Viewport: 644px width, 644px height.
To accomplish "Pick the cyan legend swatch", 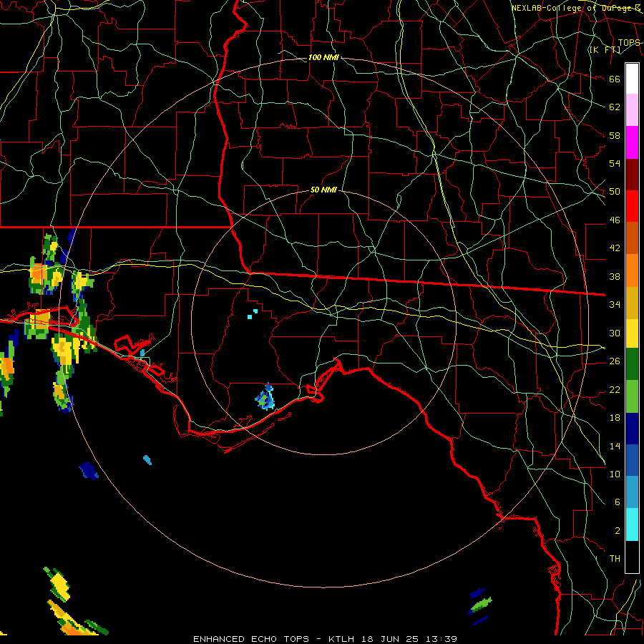I will pos(632,525).
